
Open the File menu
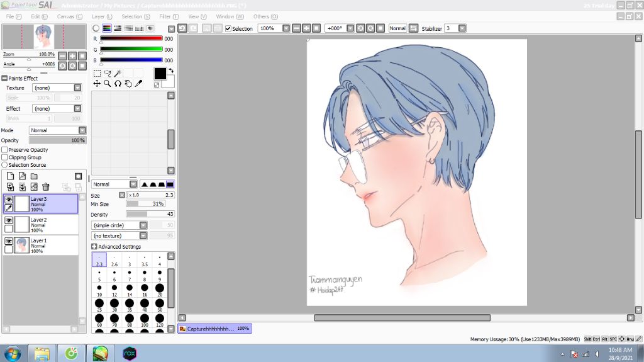click(14, 16)
